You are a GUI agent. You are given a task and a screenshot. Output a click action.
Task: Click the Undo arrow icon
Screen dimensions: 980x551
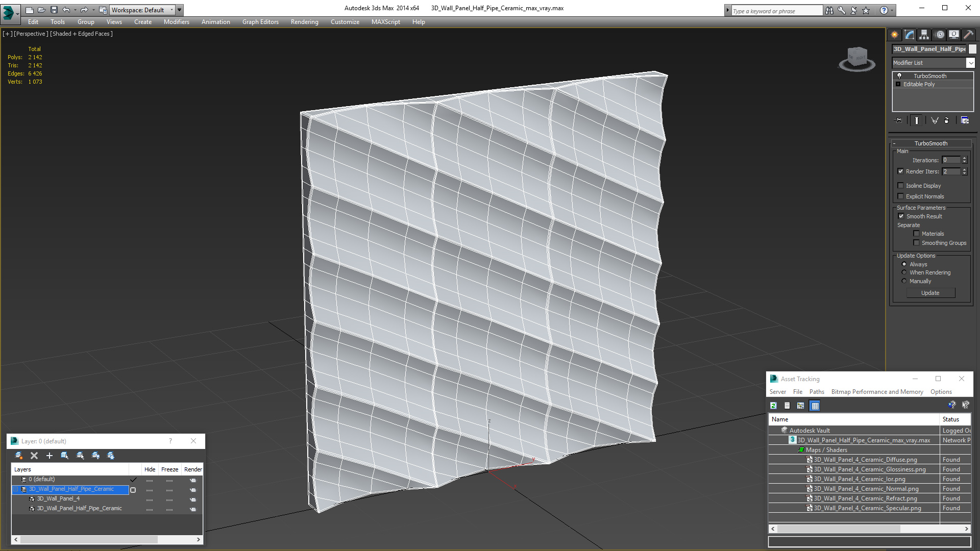[66, 10]
